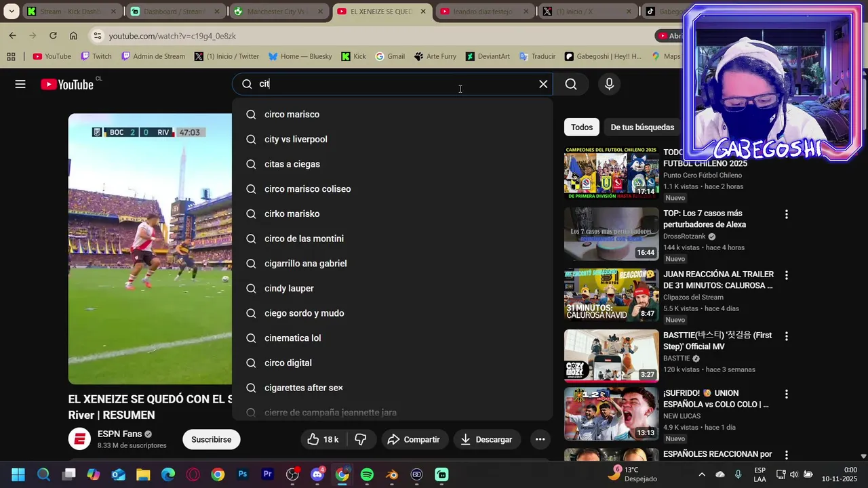Open Admin de Stream bookmark
868x488 pixels.
point(153,56)
